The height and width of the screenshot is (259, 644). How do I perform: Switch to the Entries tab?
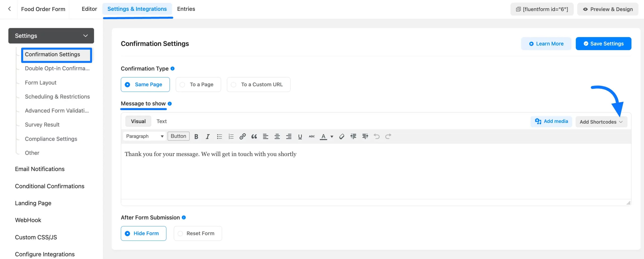tap(186, 9)
